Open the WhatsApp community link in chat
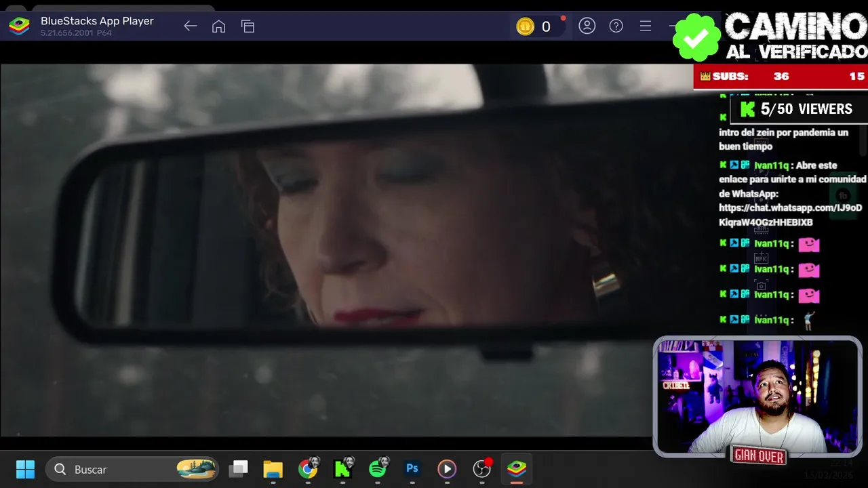The width and height of the screenshot is (868, 488). click(791, 215)
